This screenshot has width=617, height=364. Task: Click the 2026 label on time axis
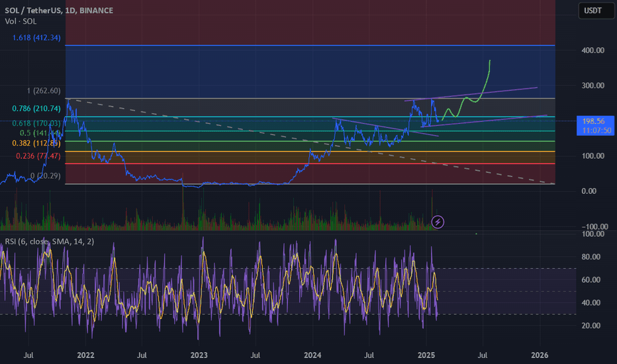540,355
